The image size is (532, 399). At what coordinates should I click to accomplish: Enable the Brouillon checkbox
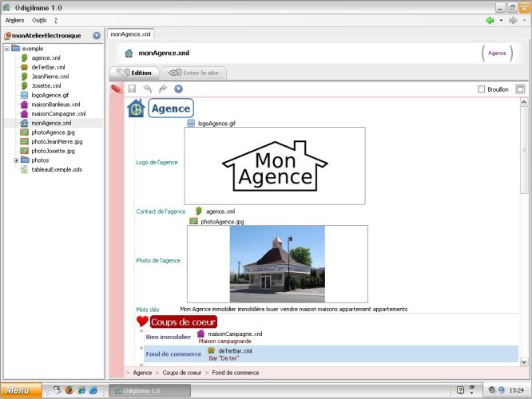481,89
